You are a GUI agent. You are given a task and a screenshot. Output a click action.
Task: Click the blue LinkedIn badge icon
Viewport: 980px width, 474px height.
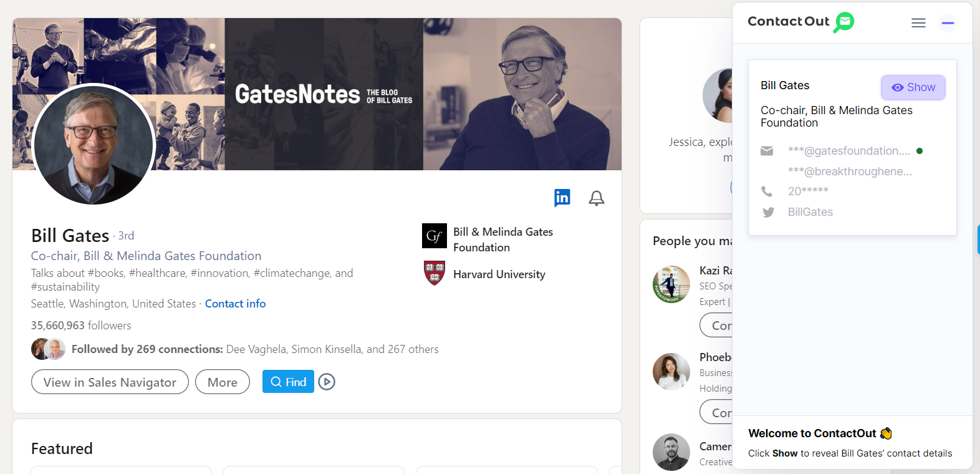pos(562,198)
